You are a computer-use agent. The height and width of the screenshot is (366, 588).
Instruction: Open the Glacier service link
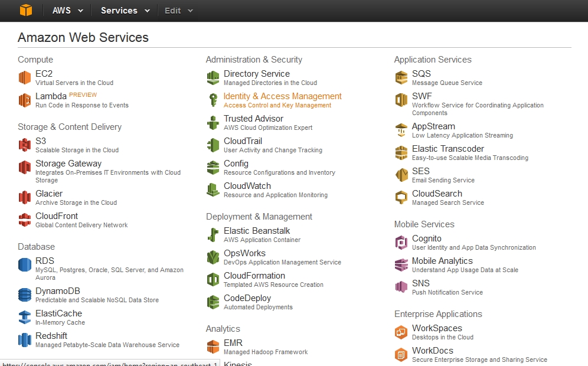49,194
